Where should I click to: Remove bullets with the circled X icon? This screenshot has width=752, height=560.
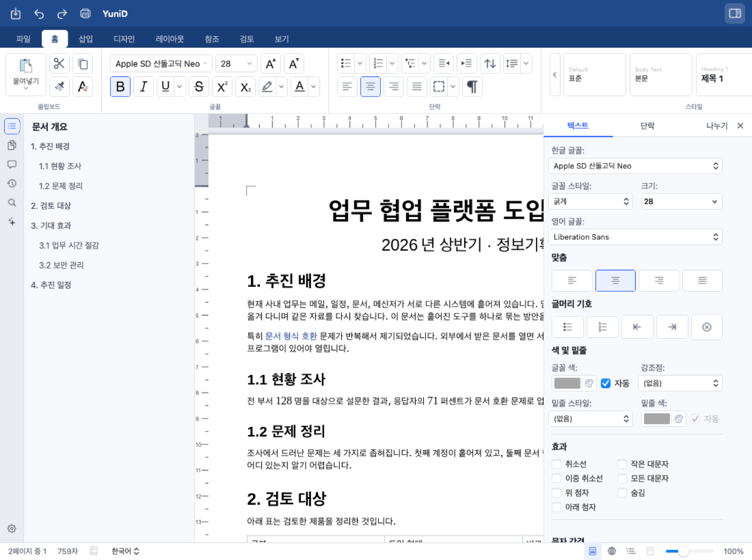point(706,327)
